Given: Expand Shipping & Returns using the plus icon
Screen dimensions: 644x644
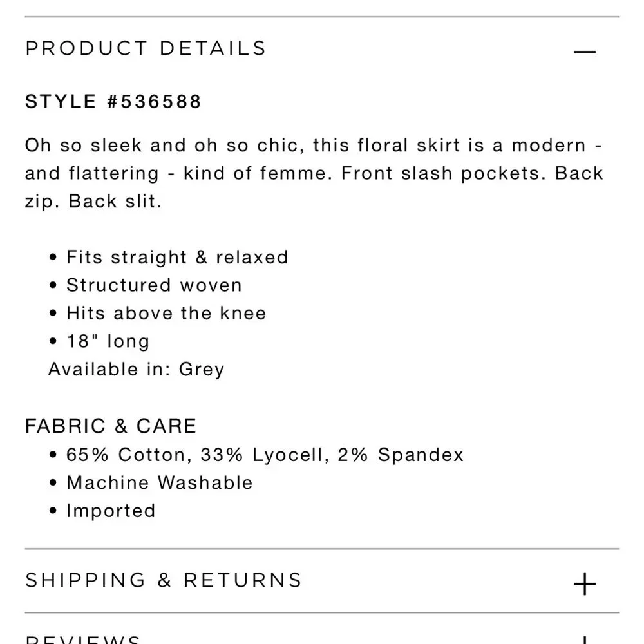Looking at the screenshot, I should [585, 584].
